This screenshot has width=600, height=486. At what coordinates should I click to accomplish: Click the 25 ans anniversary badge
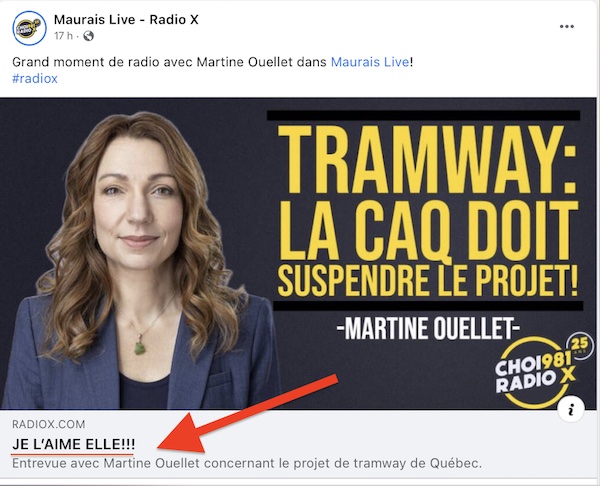580,346
